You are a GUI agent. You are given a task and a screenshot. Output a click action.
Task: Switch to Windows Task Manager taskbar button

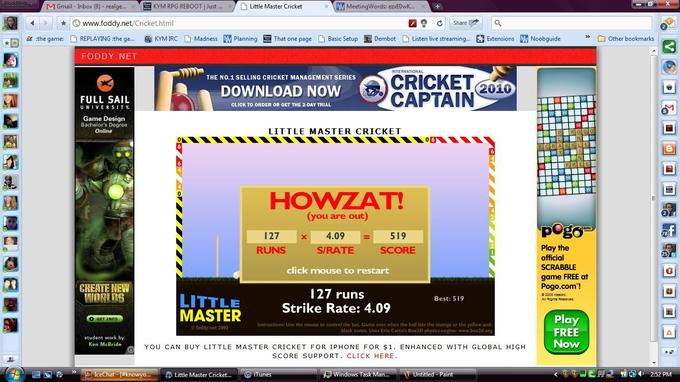358,374
